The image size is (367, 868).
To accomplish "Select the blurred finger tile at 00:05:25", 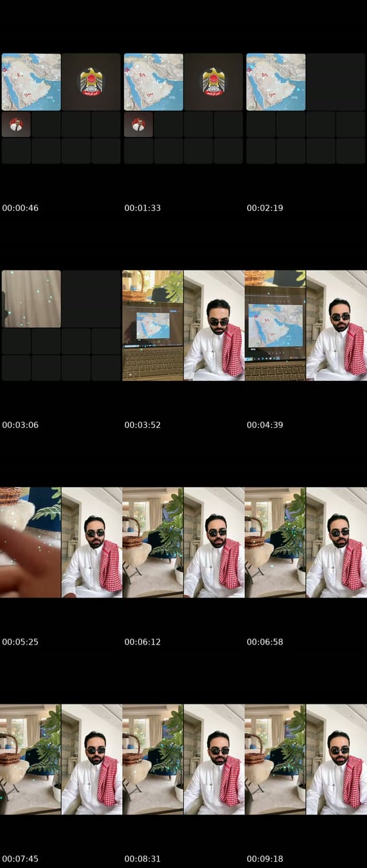I will [x=30, y=543].
